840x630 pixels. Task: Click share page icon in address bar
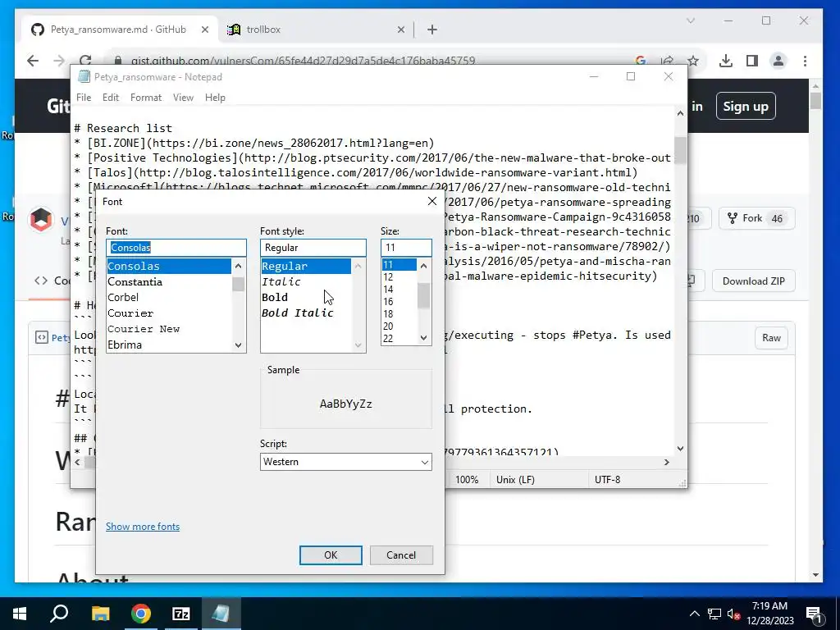point(667,61)
